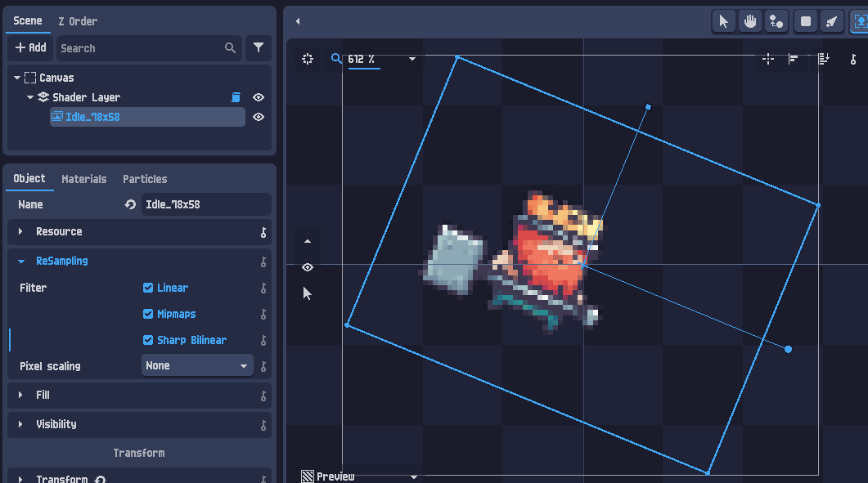Choose the pivot tool in the top toolbar
The image size is (868, 483).
pyautogui.click(x=777, y=20)
